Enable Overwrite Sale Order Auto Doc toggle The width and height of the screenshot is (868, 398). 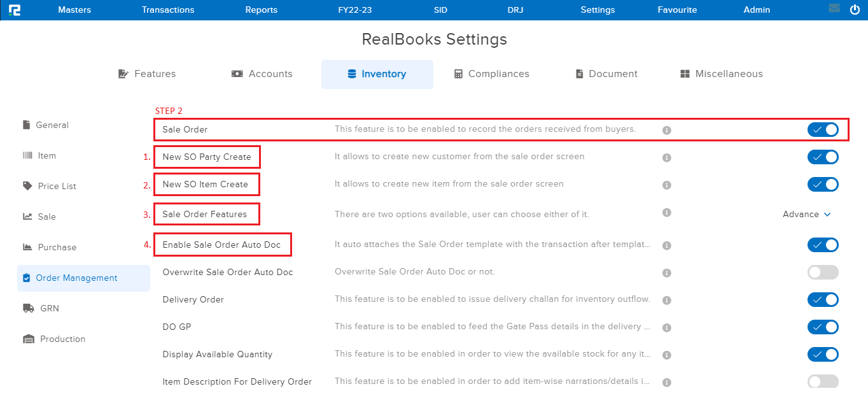point(823,273)
